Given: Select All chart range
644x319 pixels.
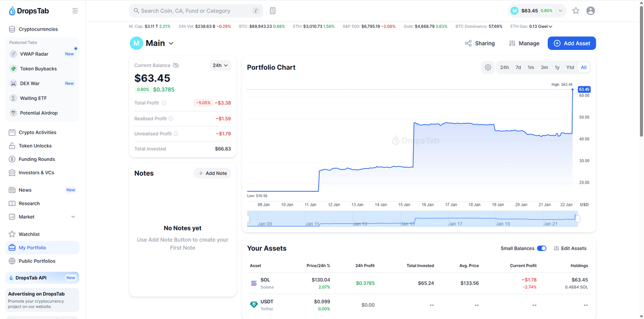Looking at the screenshot, I should point(583,68).
